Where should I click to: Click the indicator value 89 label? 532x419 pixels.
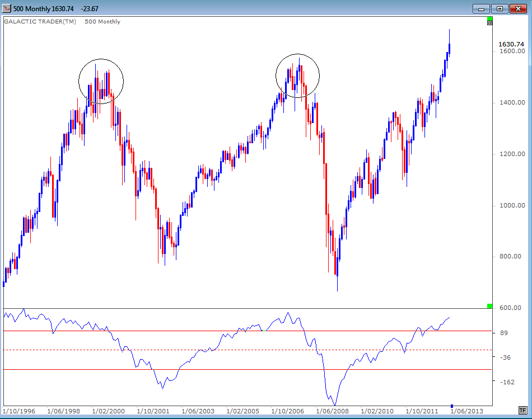pos(504,333)
